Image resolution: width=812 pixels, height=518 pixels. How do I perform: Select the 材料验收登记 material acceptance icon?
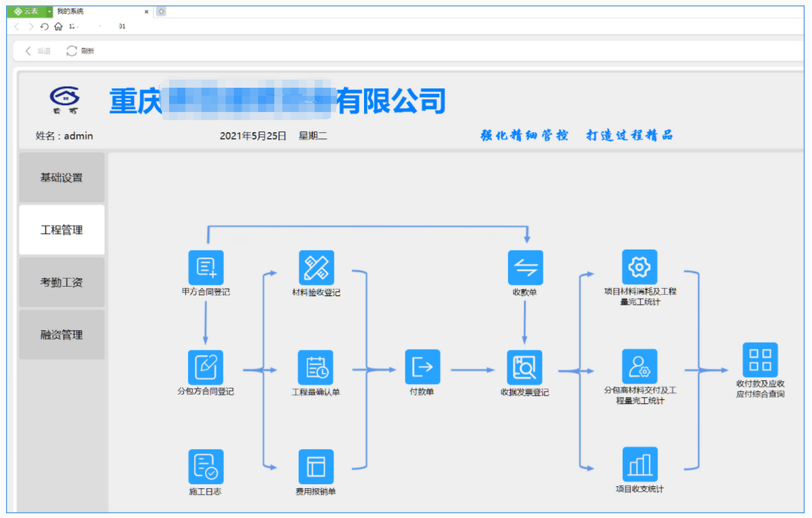coord(316,267)
